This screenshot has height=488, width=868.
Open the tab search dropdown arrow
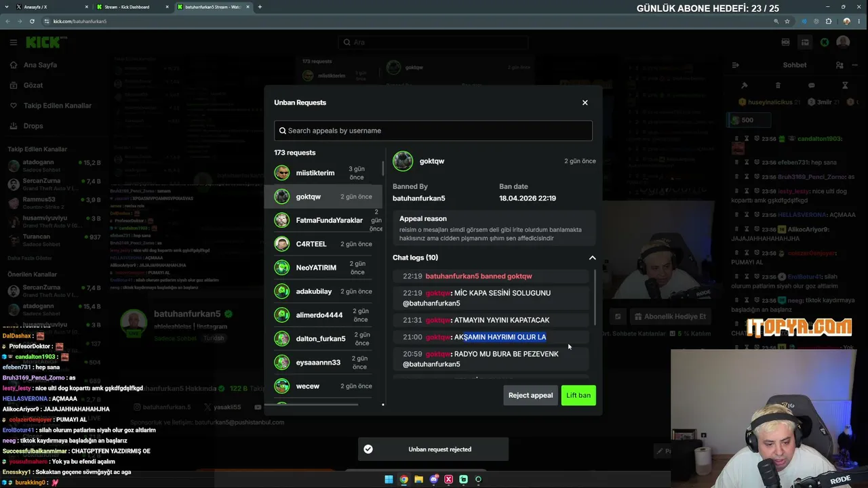(x=6, y=7)
